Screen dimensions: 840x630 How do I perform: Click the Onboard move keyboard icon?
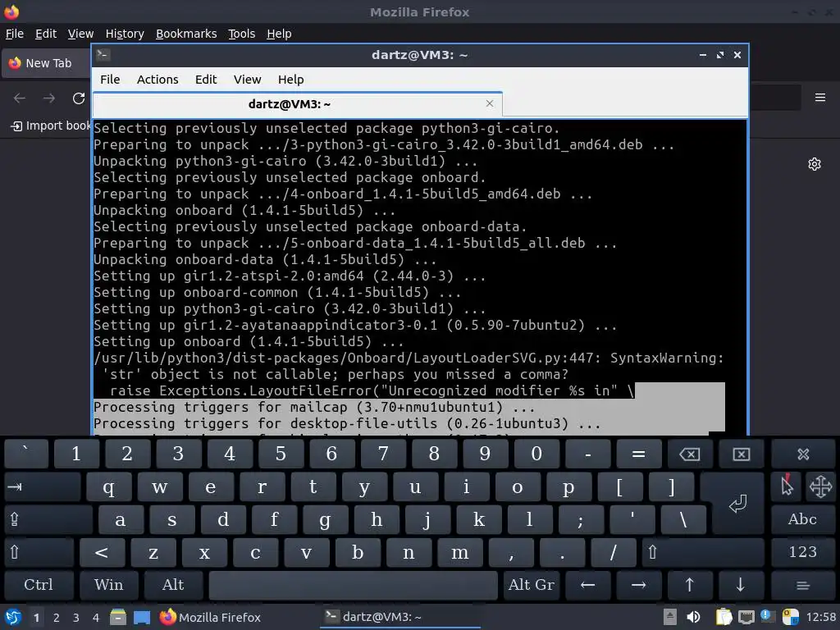820,487
